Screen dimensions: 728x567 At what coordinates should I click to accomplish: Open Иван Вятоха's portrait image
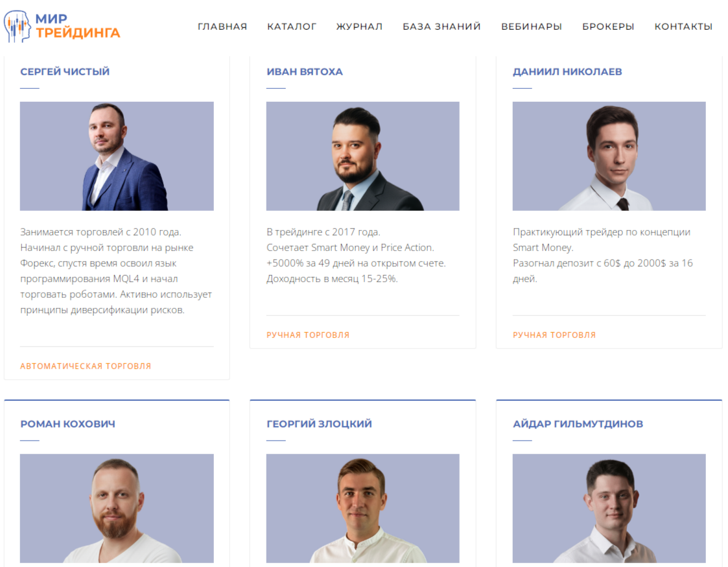tap(362, 156)
